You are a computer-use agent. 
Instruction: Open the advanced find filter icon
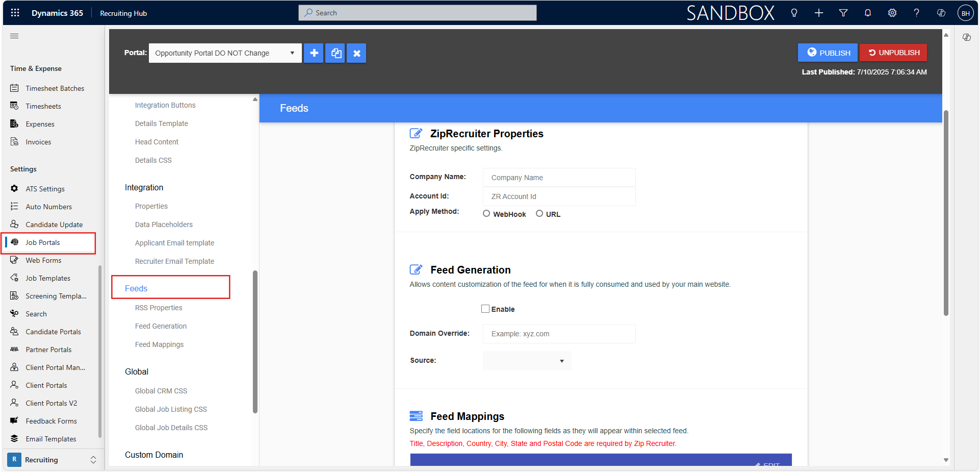[843, 13]
